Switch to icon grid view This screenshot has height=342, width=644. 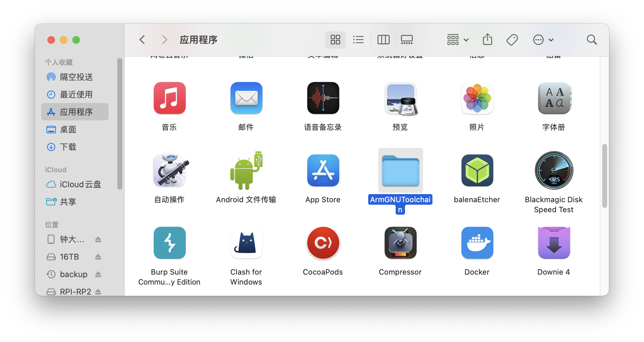click(x=335, y=39)
